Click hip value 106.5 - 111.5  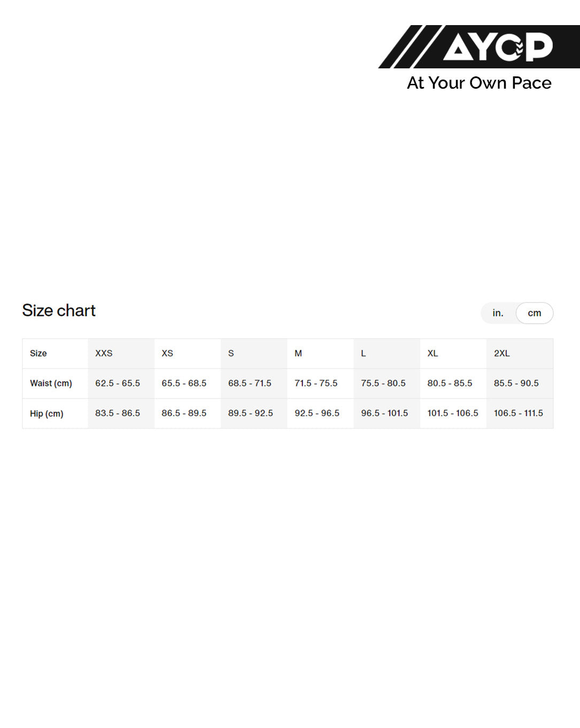[x=518, y=413]
